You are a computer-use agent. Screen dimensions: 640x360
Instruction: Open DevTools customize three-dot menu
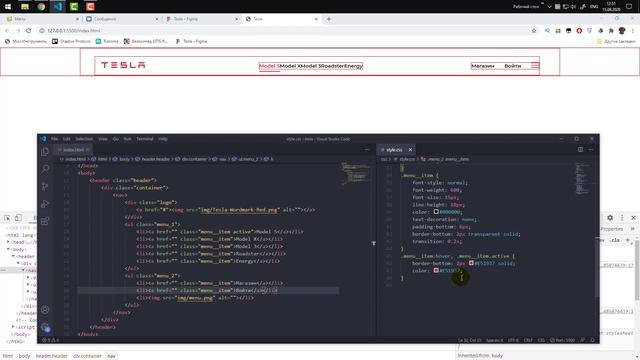pos(622,218)
